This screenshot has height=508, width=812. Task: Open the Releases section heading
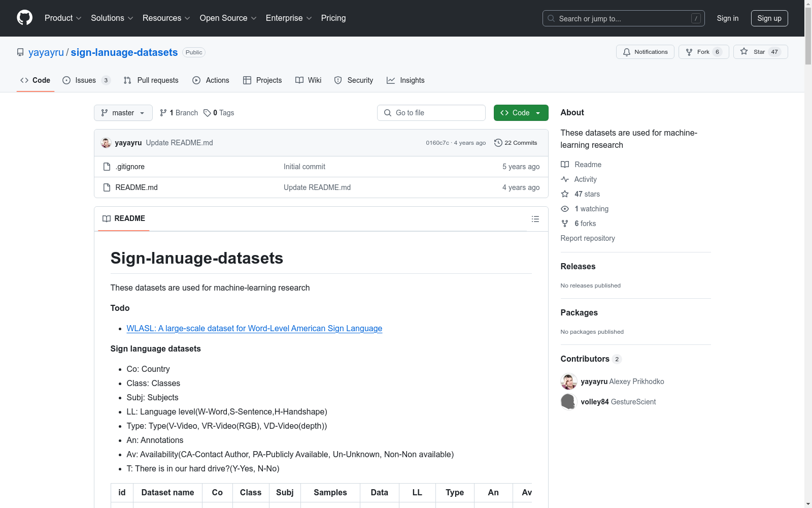[x=578, y=266]
